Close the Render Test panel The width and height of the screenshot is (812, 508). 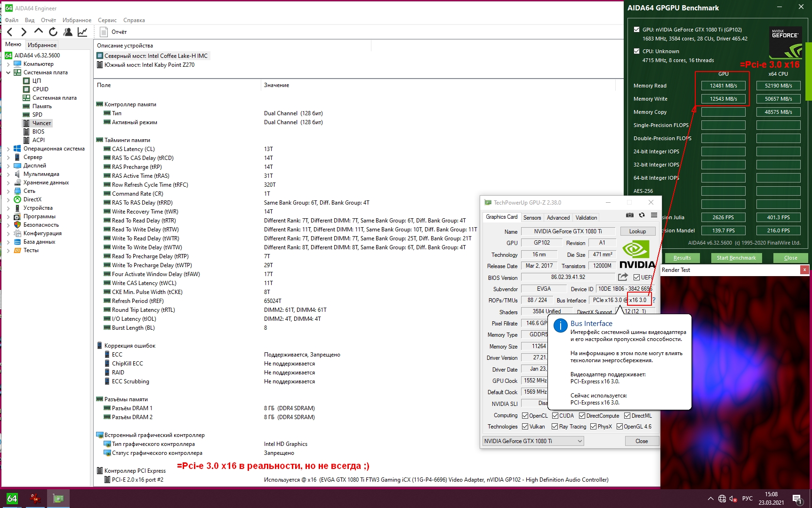coord(805,270)
